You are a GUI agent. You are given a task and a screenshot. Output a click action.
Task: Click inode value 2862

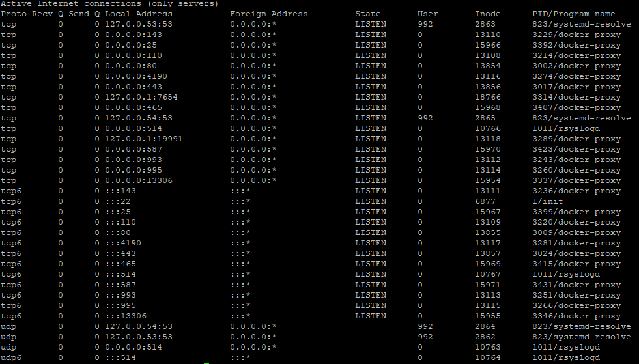pos(485,337)
